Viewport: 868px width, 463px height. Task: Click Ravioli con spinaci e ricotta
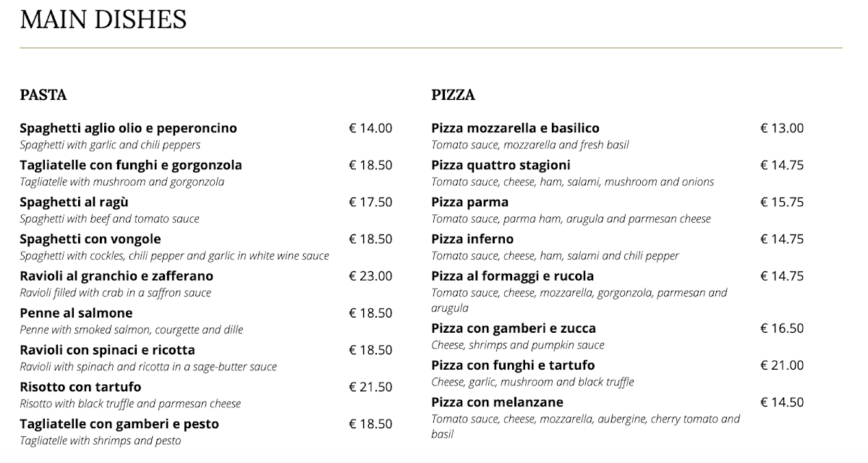coord(108,350)
